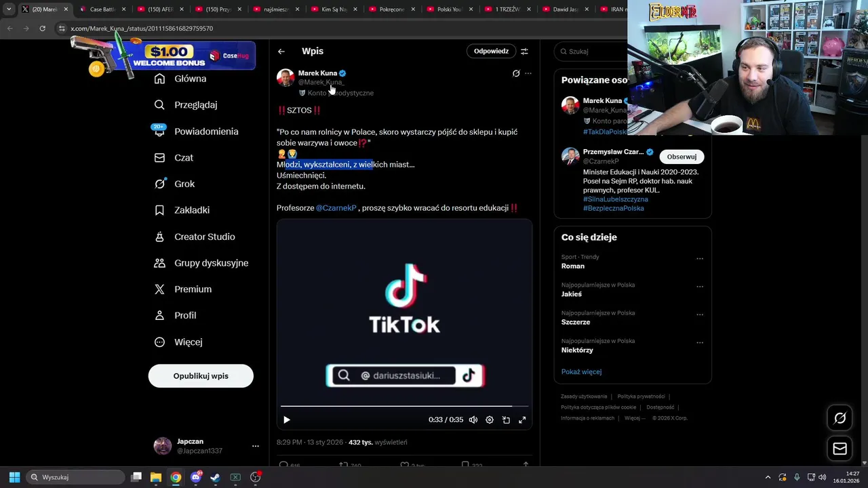The width and height of the screenshot is (868, 488).
Task: Open options for Roman trend
Action: [700, 258]
